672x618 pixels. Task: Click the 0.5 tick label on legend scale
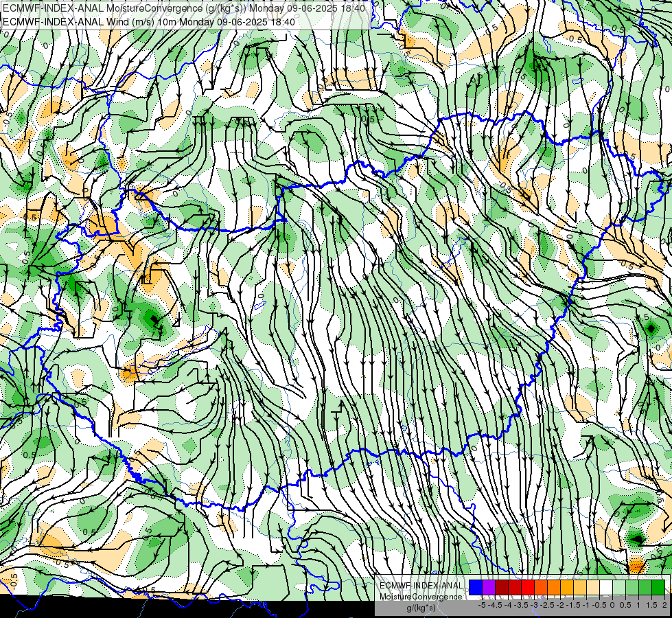625,605
